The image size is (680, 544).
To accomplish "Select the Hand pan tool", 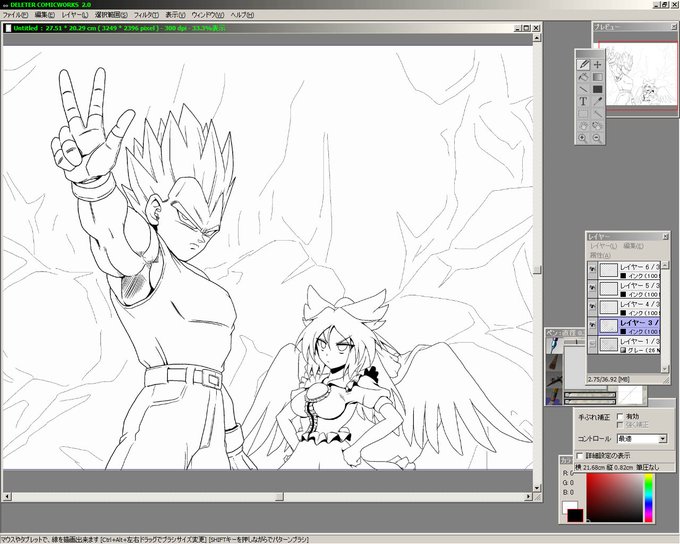I will 583,126.
